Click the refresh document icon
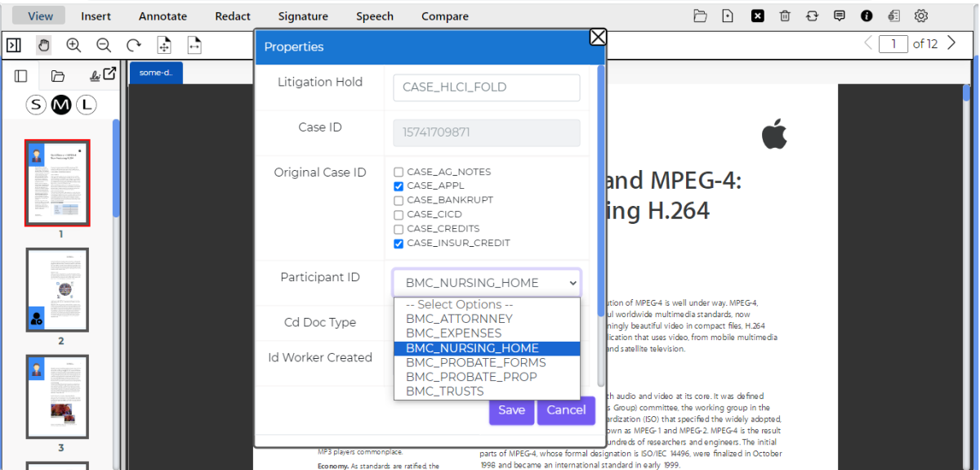Viewport: 980px width, 470px height. click(812, 16)
